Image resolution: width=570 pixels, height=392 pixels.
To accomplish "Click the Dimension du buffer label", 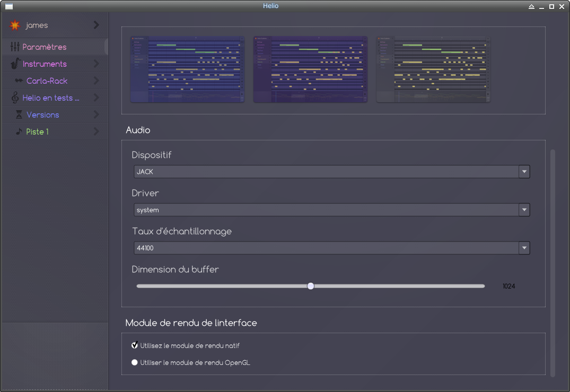I will (x=175, y=269).
